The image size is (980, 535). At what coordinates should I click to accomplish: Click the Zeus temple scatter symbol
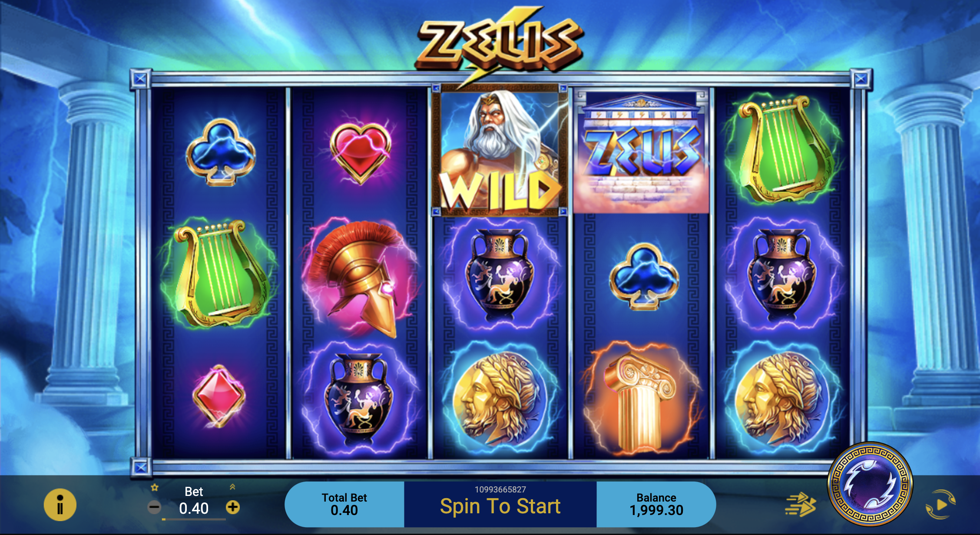[x=641, y=152]
